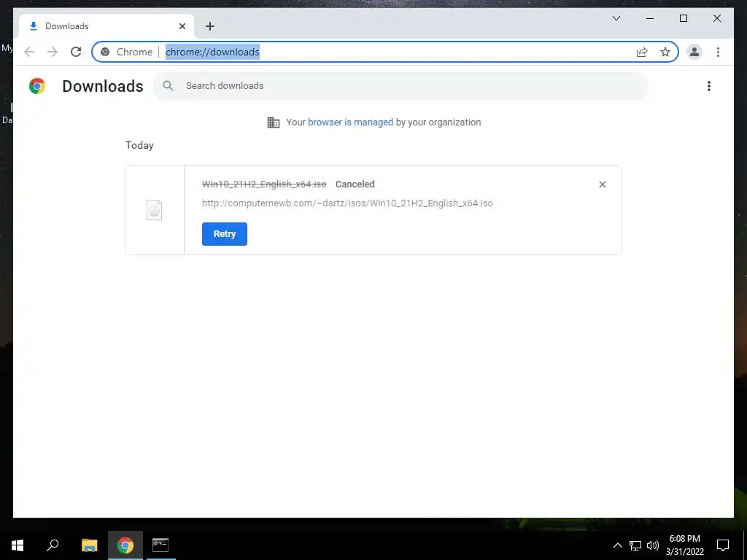Minimize the Chrome window
The height and width of the screenshot is (560, 747).
[x=650, y=18]
